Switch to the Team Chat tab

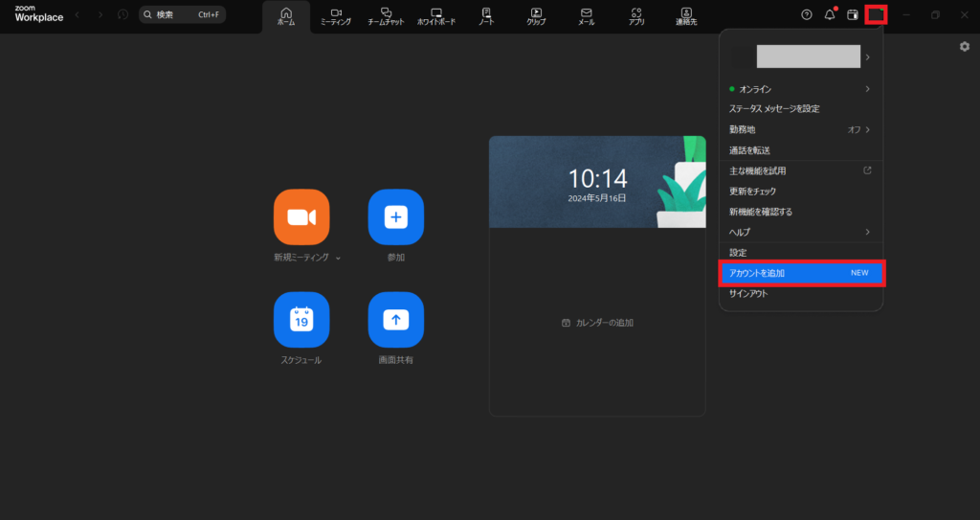[x=387, y=16]
